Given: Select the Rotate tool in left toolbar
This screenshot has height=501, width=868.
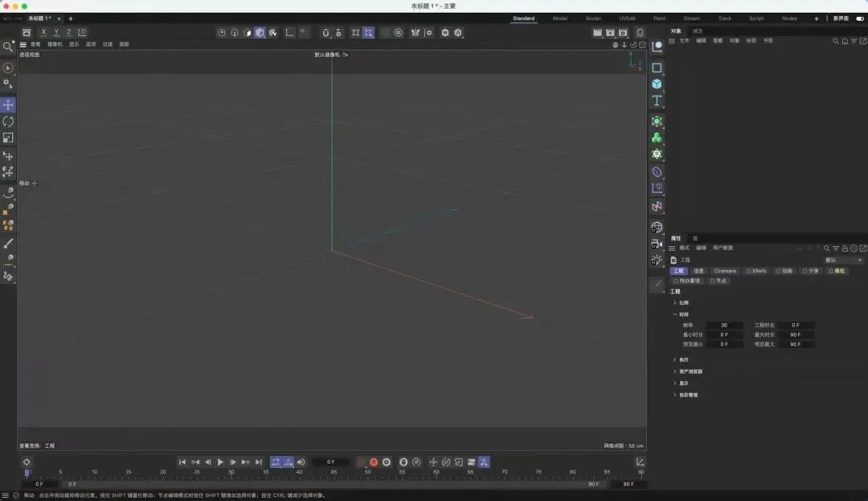Looking at the screenshot, I should tap(8, 121).
